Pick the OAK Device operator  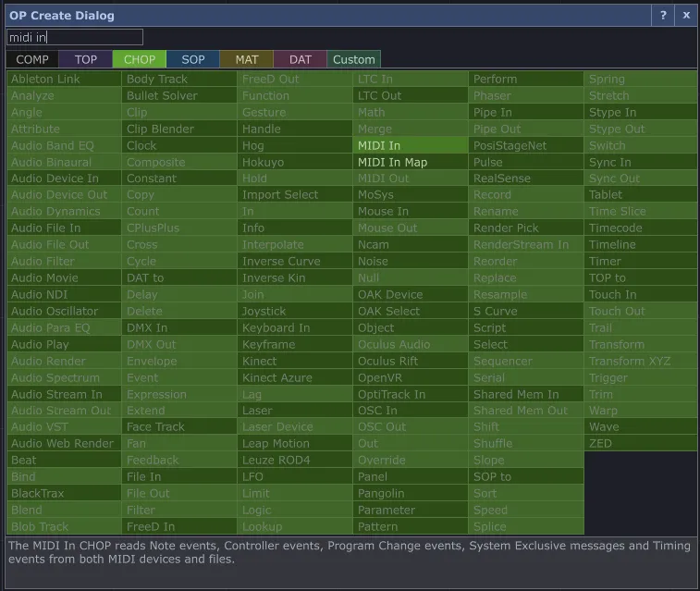[411, 295]
